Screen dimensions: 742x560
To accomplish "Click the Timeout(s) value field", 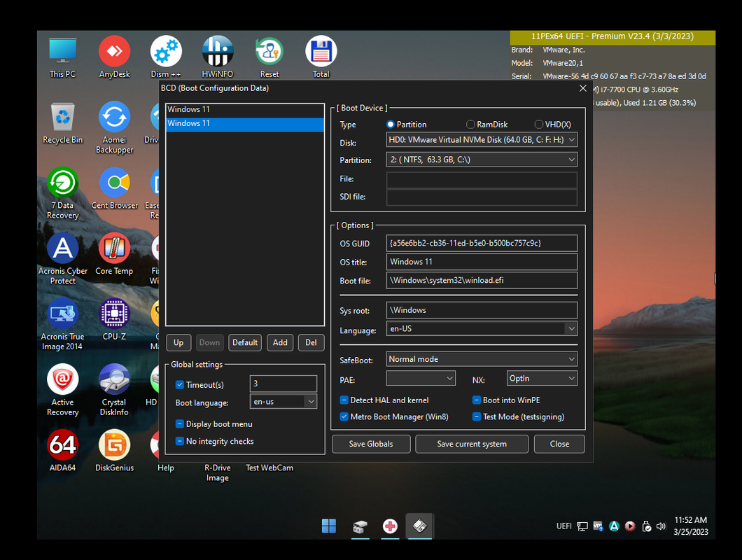I will 283,384.
